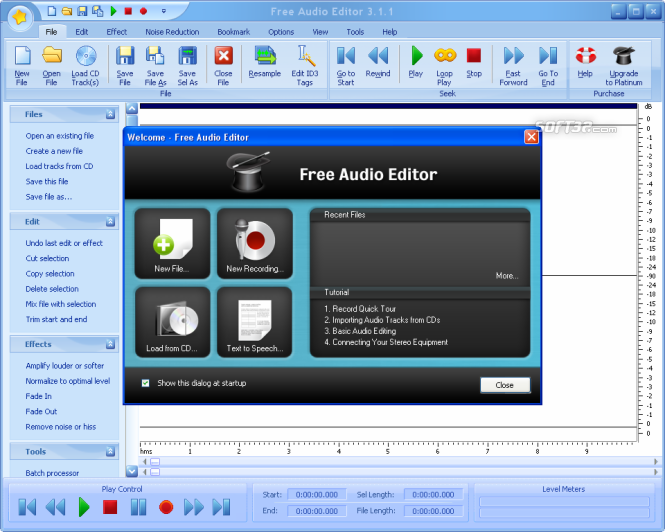Click Open an existing file link
The image size is (665, 532).
click(x=60, y=136)
